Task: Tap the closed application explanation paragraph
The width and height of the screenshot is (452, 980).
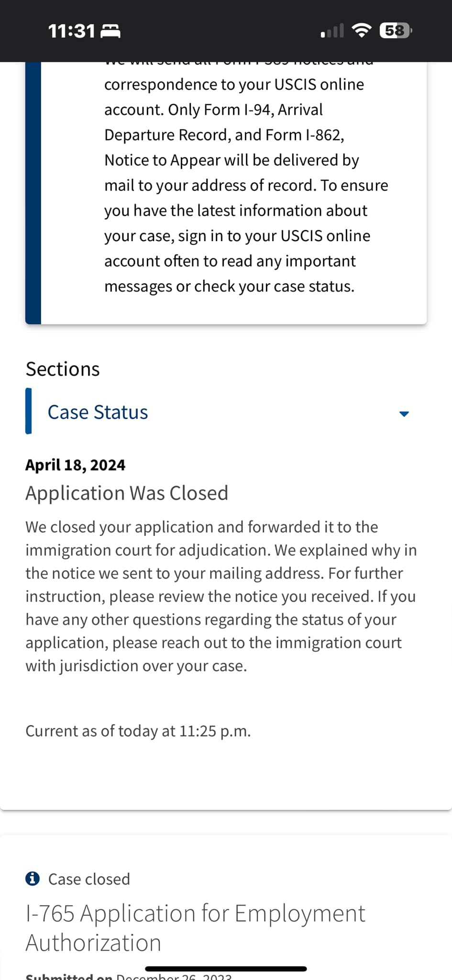Action: pyautogui.click(x=221, y=596)
